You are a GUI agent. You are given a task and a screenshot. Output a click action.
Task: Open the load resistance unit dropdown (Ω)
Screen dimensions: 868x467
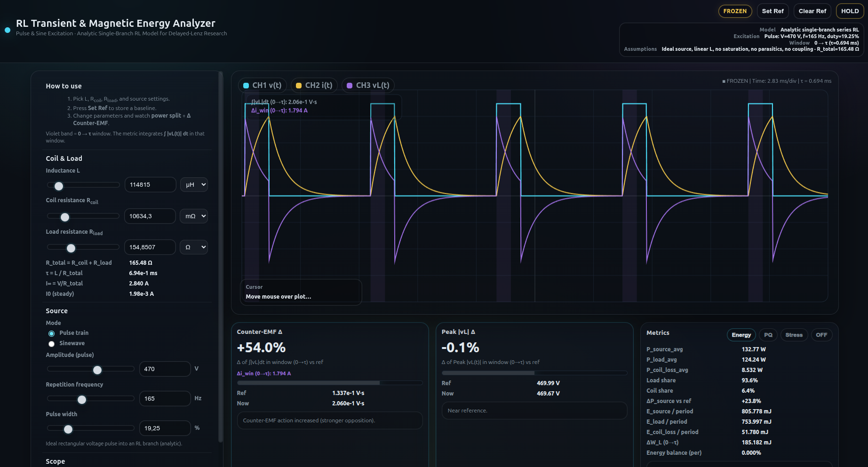tap(194, 247)
